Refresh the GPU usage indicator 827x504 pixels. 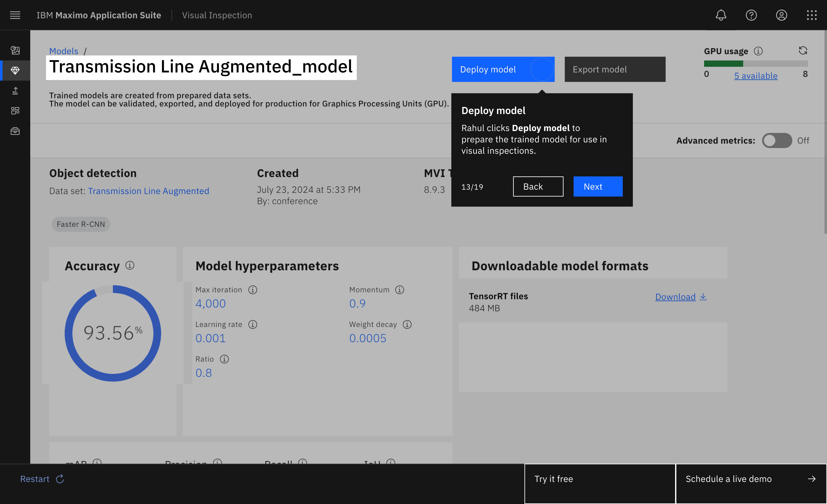(803, 51)
